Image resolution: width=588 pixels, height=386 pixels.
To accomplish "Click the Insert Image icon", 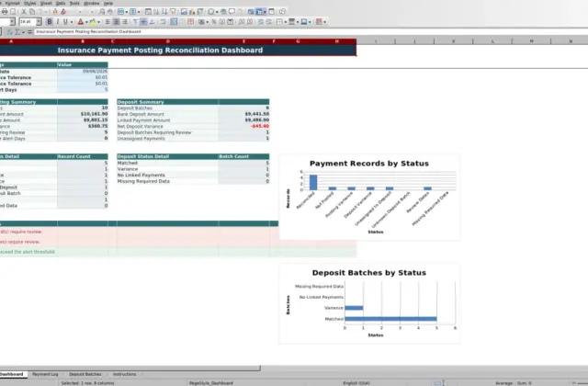I will (x=184, y=12).
